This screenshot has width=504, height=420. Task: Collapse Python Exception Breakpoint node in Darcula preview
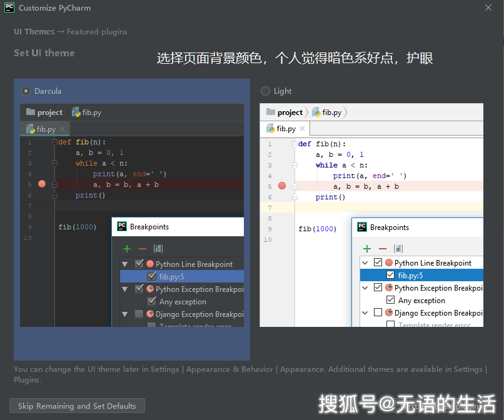click(x=125, y=289)
